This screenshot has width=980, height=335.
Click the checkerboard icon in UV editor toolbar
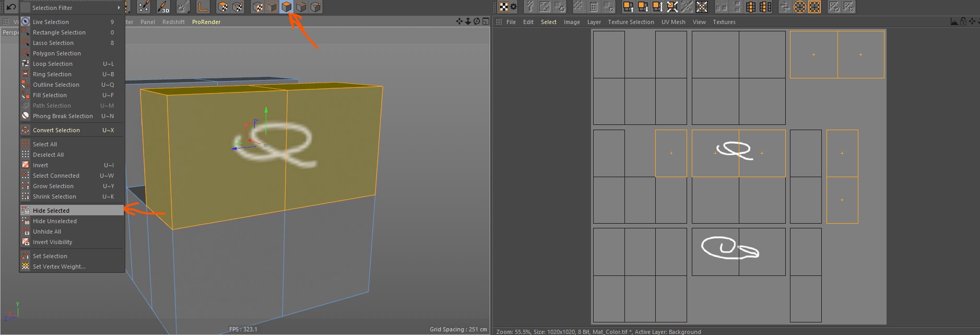pyautogui.click(x=503, y=7)
